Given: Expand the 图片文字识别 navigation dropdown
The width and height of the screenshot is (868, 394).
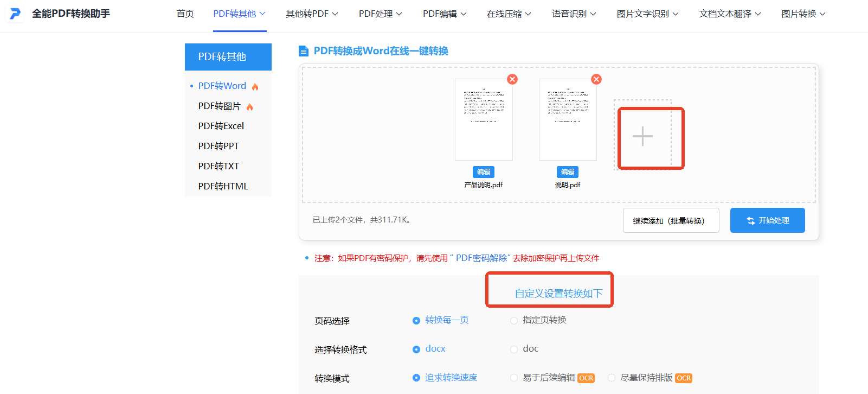Looking at the screenshot, I should (x=647, y=14).
